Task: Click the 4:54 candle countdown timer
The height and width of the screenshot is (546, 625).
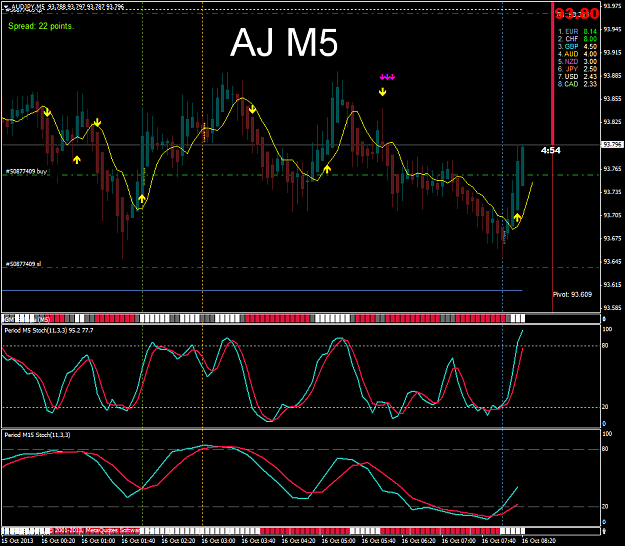Action: coord(551,150)
